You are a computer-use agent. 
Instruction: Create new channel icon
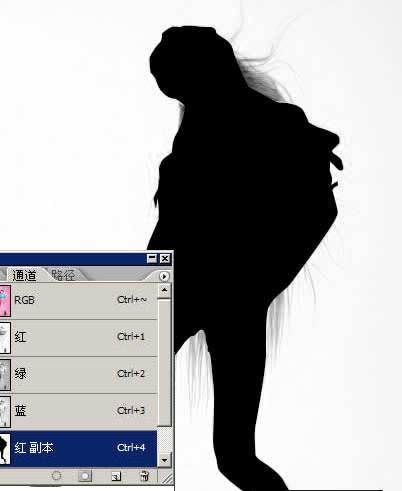point(116,476)
